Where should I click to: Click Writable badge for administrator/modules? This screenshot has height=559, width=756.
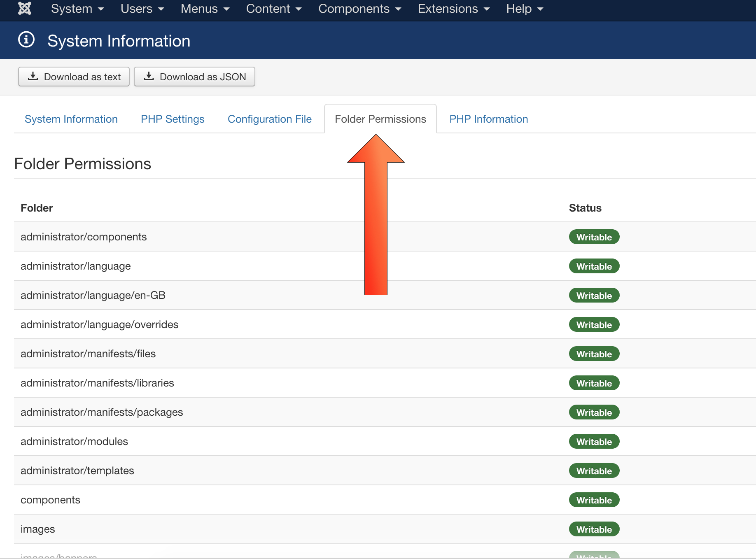pyautogui.click(x=594, y=441)
